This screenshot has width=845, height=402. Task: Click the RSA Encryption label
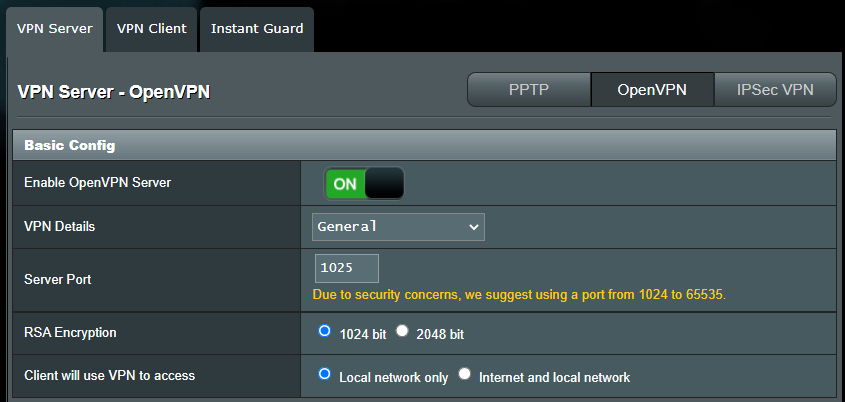point(70,332)
